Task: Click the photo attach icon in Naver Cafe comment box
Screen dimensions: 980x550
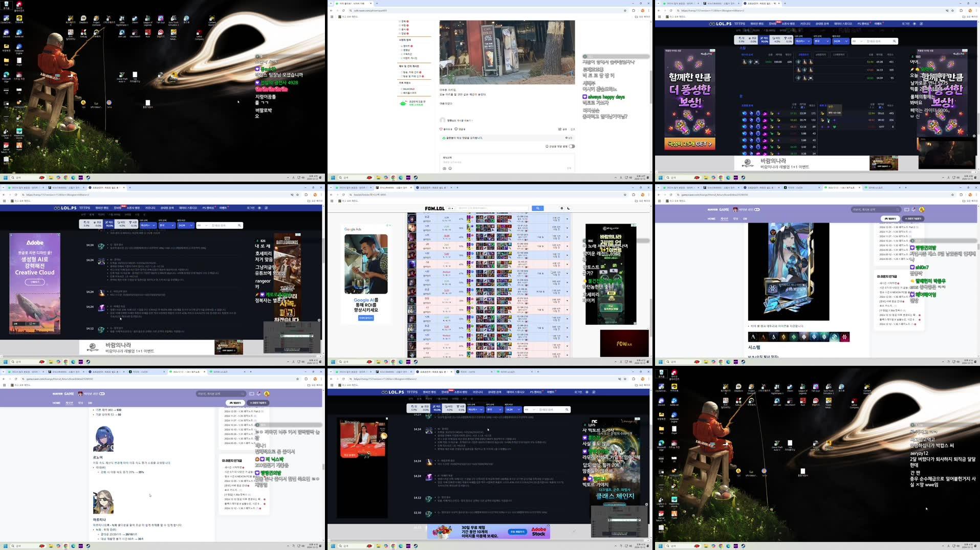Action: coord(444,168)
